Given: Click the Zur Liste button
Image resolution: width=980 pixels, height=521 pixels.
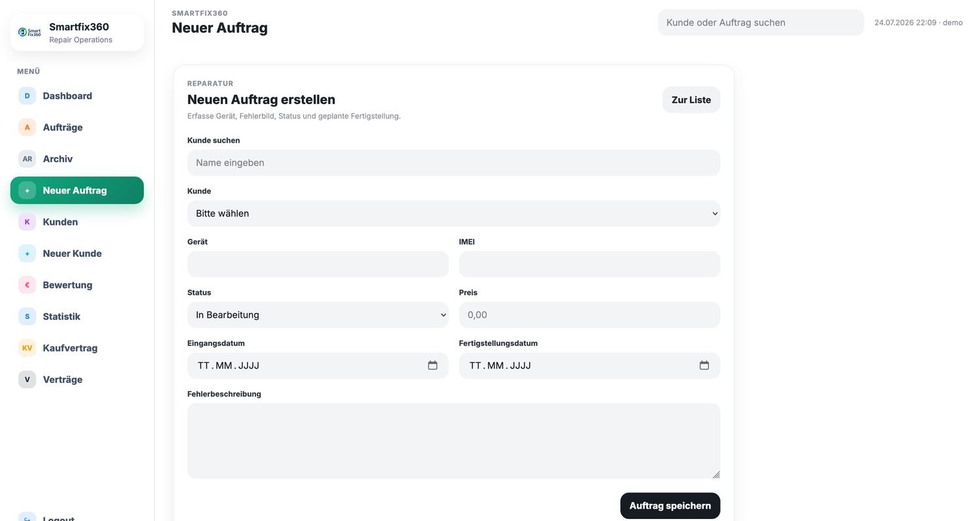Looking at the screenshot, I should click(691, 100).
